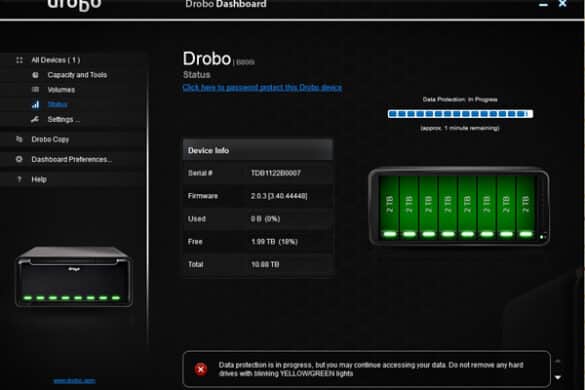Open the www.drobo.com link
Screen dimensions: 585x390
pos(75,381)
